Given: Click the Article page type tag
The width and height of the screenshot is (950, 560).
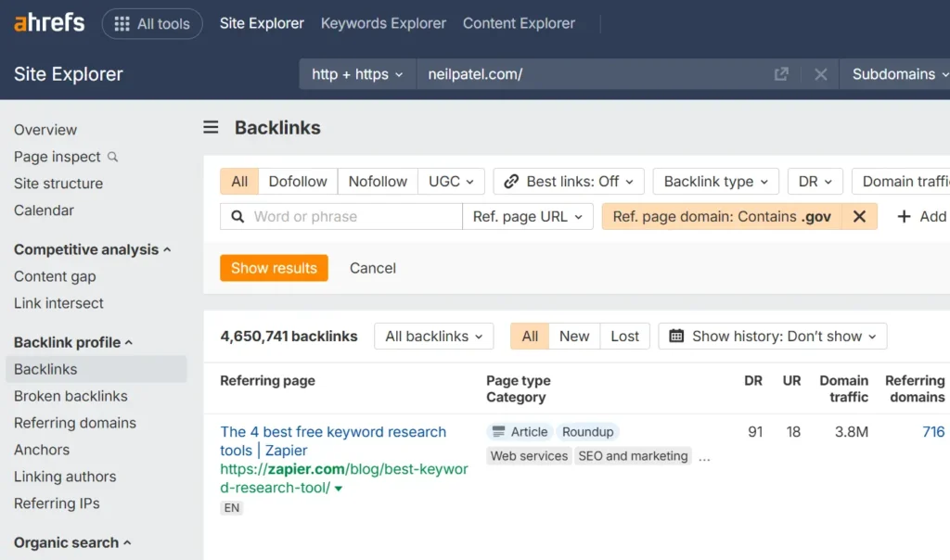Looking at the screenshot, I should click(520, 432).
